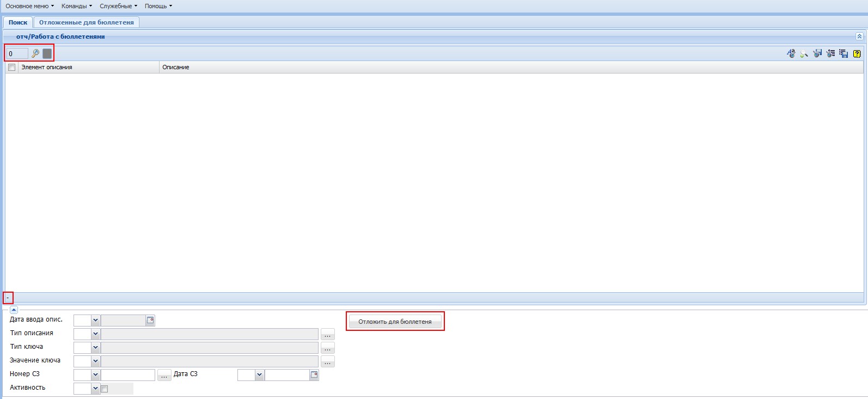
Task: Open the yellow help question icon
Action: coord(857,53)
